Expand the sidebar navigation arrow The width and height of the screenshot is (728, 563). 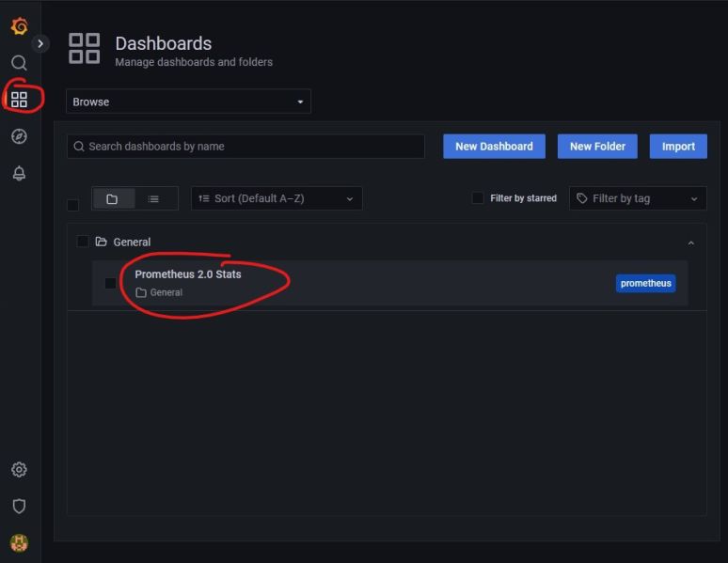pyautogui.click(x=40, y=43)
